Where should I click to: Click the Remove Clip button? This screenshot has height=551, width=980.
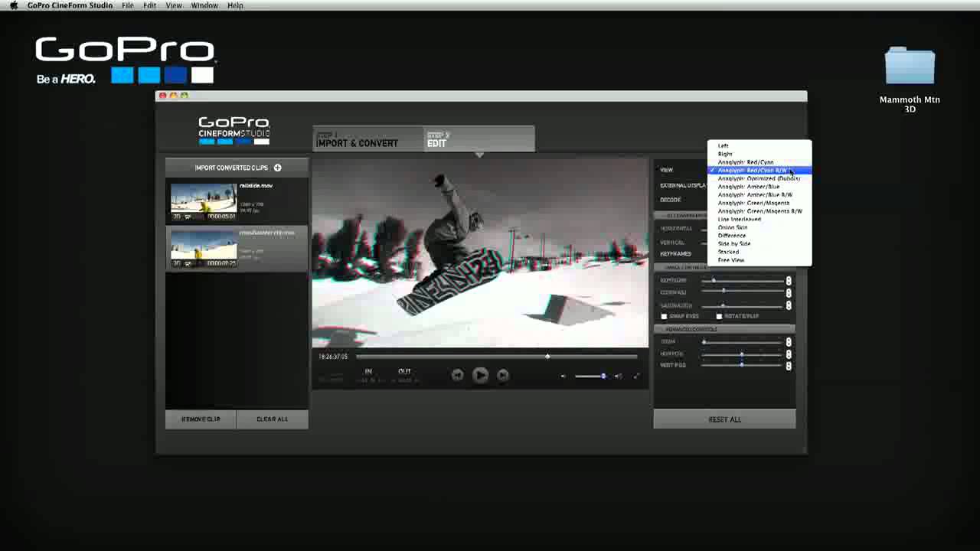[201, 419]
